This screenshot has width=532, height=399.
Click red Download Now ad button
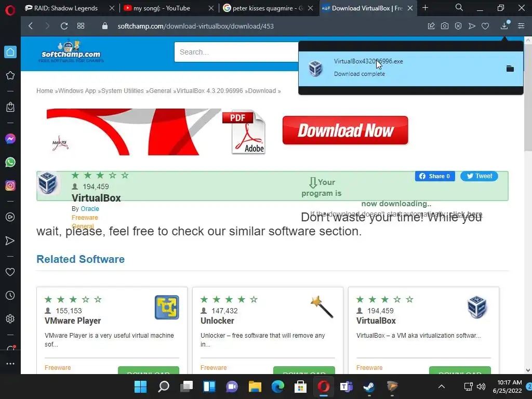click(x=345, y=130)
